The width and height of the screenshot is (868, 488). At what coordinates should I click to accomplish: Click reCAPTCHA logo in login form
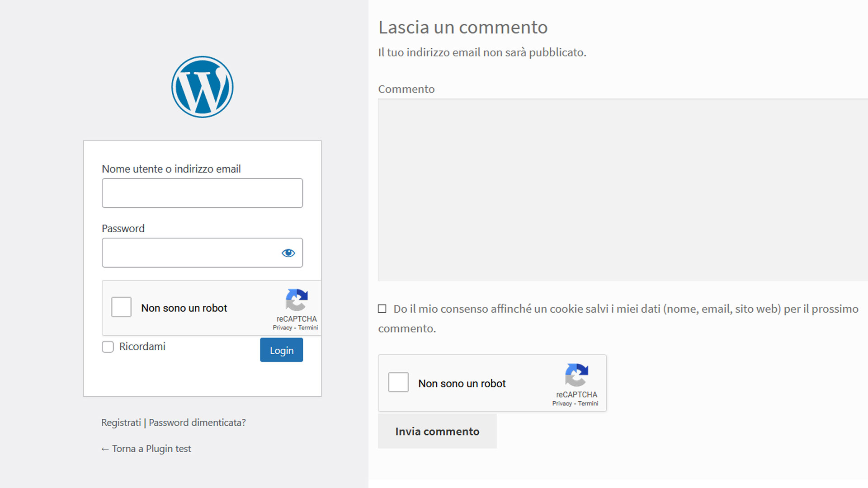pyautogui.click(x=297, y=300)
